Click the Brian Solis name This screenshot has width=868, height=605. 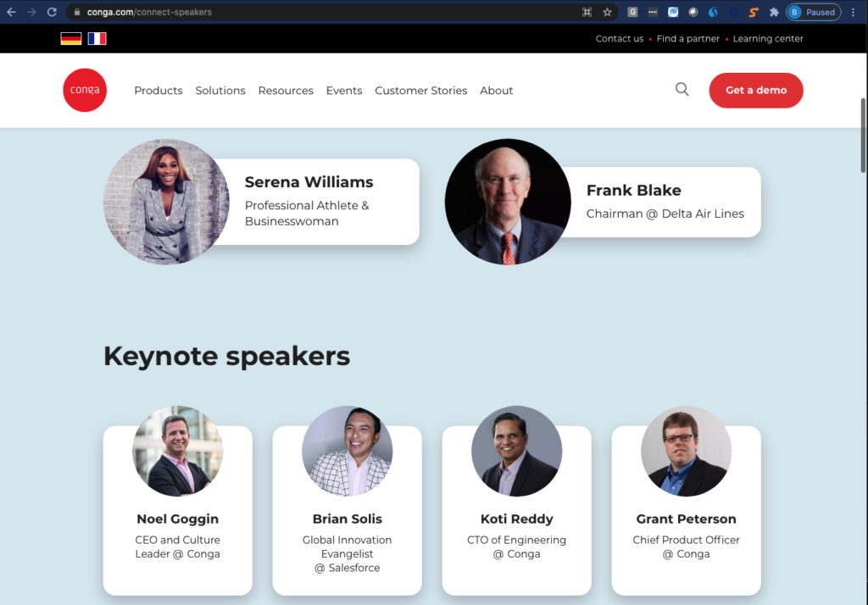pyautogui.click(x=347, y=519)
